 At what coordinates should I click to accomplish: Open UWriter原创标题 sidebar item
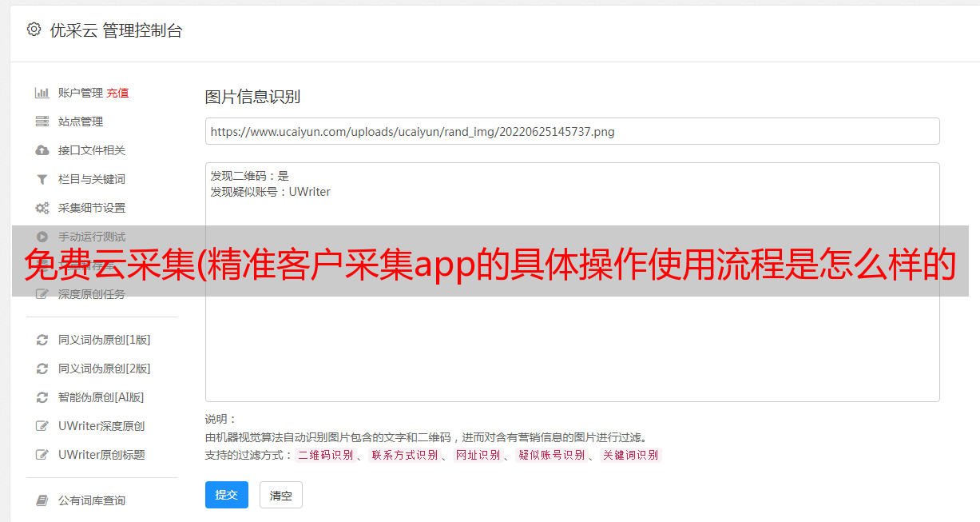click(101, 455)
